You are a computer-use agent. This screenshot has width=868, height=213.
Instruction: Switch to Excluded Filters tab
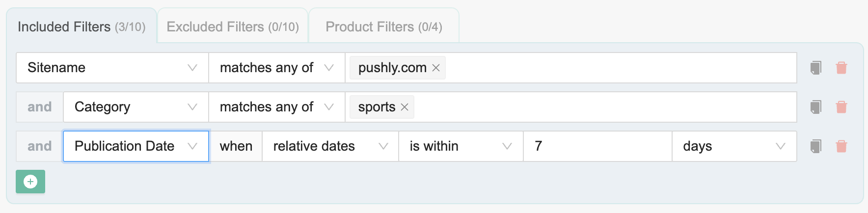233,27
